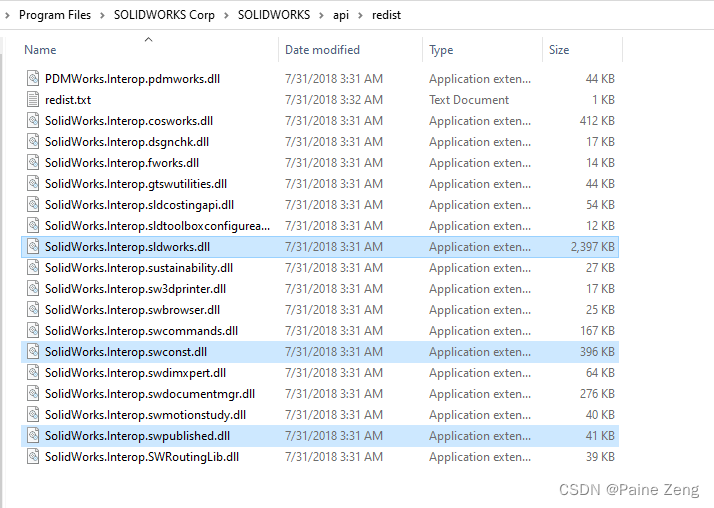Image resolution: width=714 pixels, height=508 pixels.
Task: Click the SolidWorks.Interop.swbrowser.dll file icon
Action: [33, 309]
